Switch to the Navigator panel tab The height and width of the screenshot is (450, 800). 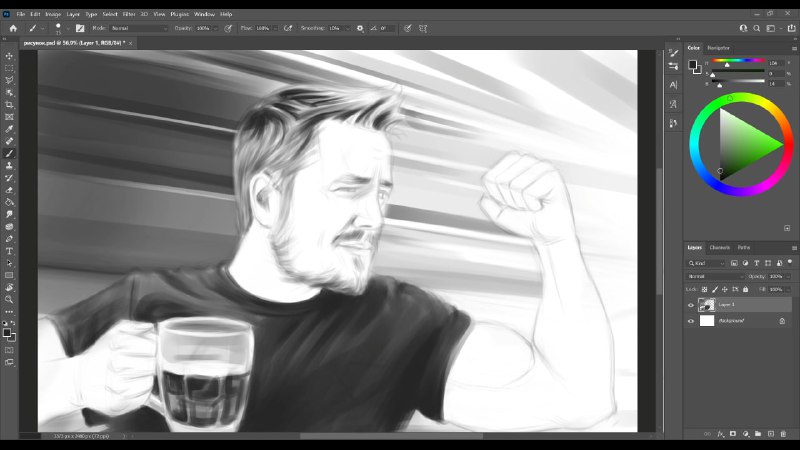tap(718, 47)
